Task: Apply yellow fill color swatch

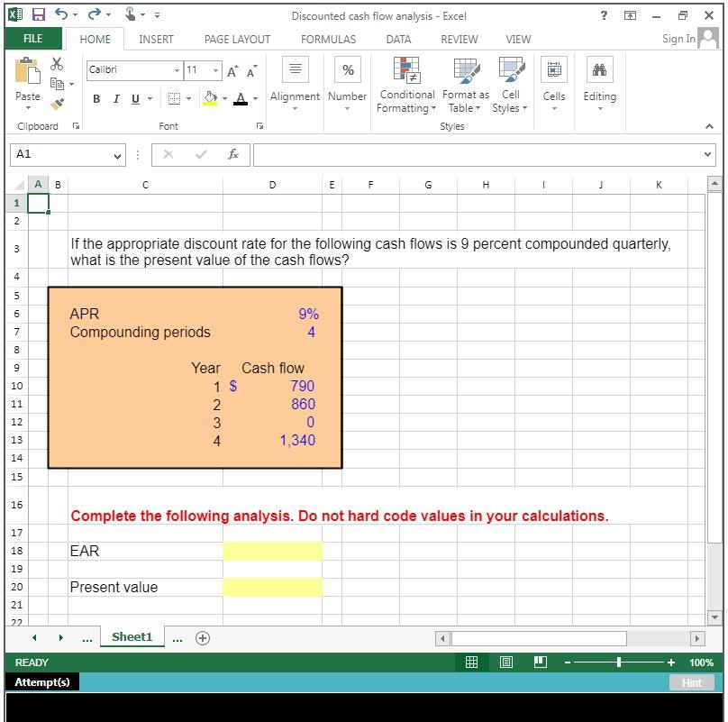Action: [210, 98]
